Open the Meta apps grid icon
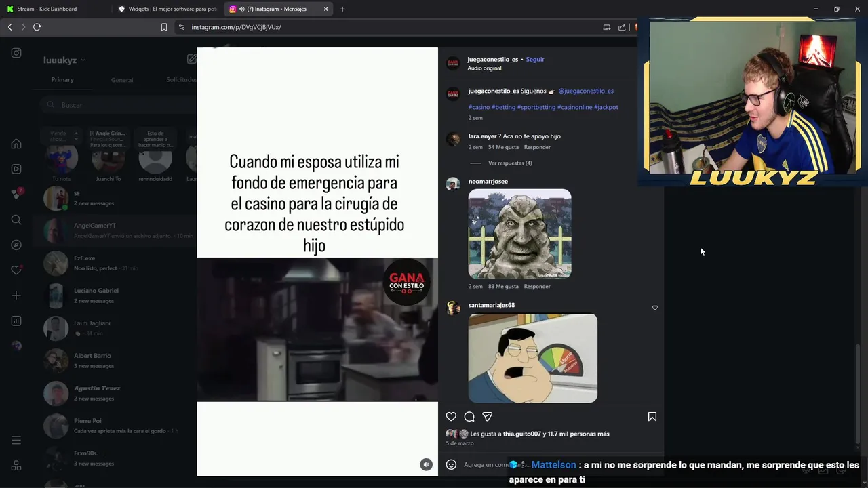868x488 pixels. coord(16,466)
